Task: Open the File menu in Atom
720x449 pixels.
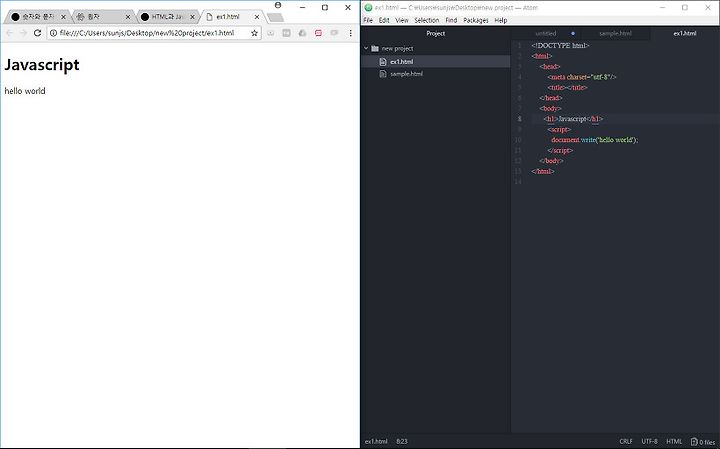Action: point(368,20)
